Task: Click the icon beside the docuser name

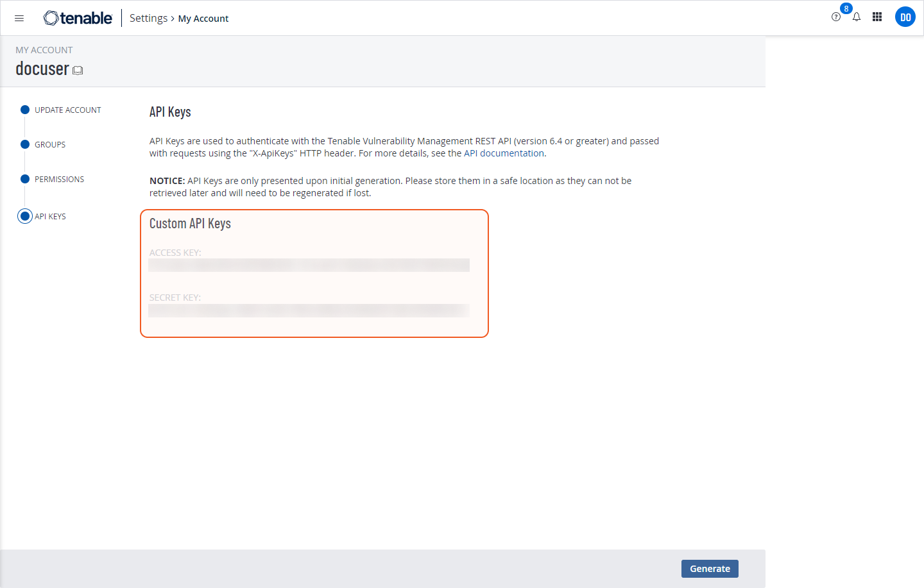Action: click(78, 71)
